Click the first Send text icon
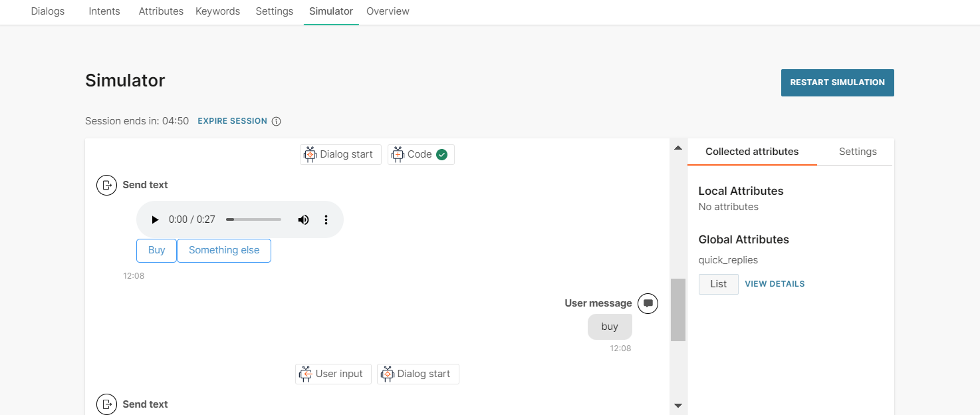Viewport: 980px width, 415px height. click(106, 185)
